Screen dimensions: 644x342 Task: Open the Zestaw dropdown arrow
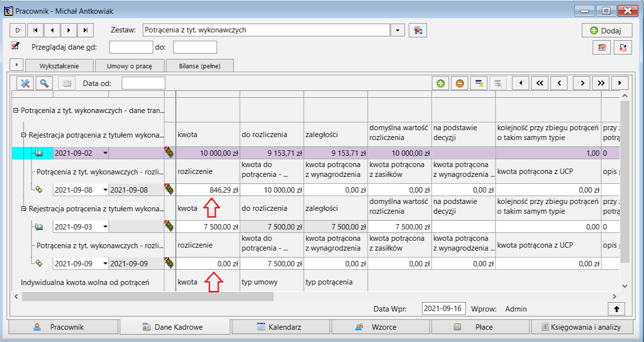coord(398,30)
